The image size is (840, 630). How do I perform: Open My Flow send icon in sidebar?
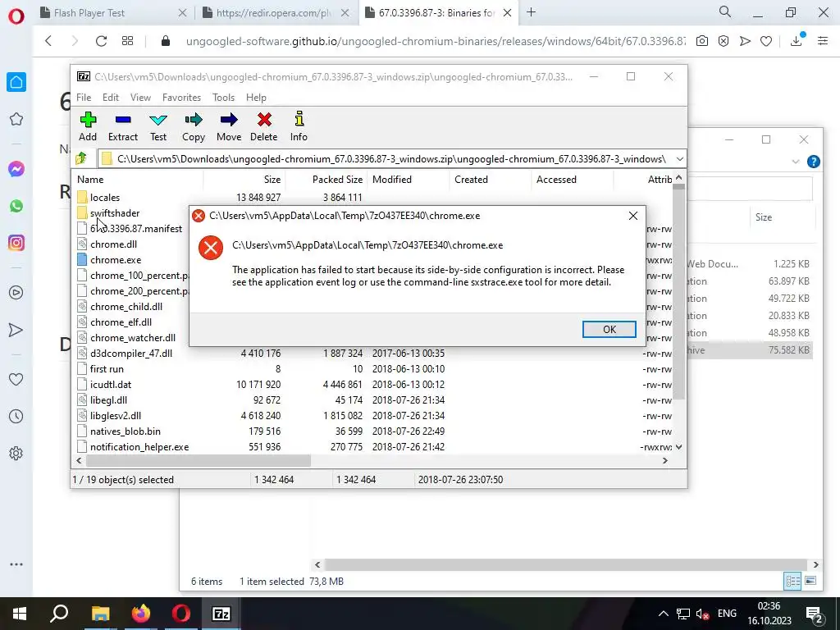pos(16,330)
